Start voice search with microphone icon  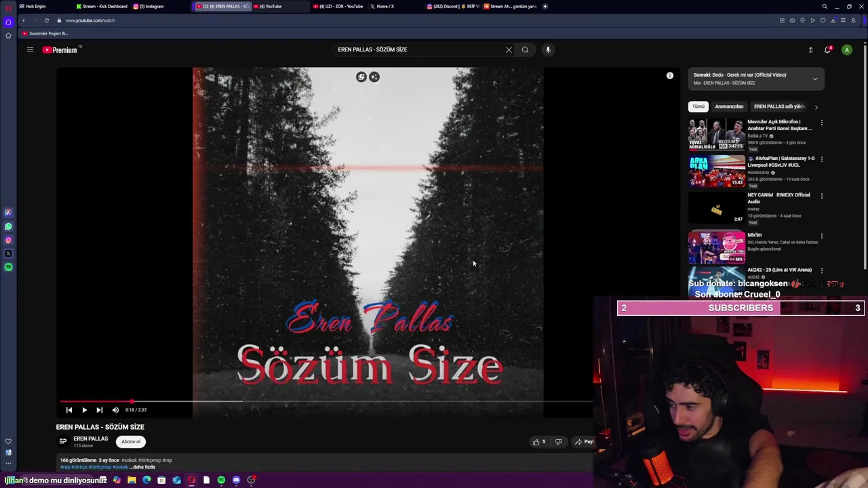(548, 49)
